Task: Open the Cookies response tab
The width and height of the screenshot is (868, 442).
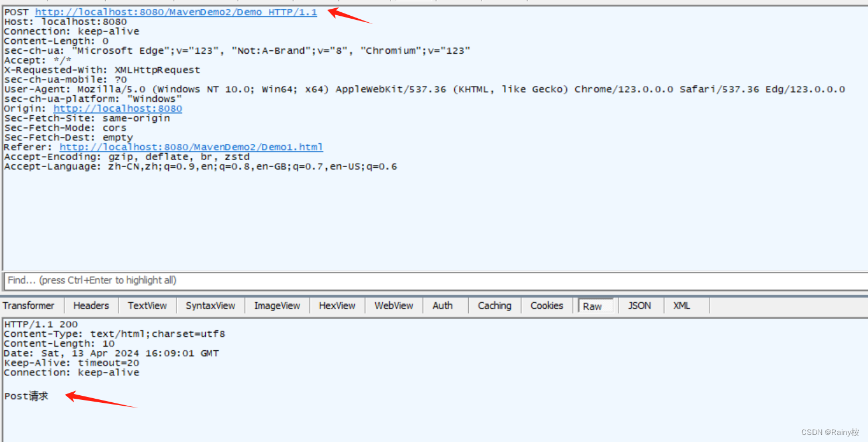Action: coord(547,305)
